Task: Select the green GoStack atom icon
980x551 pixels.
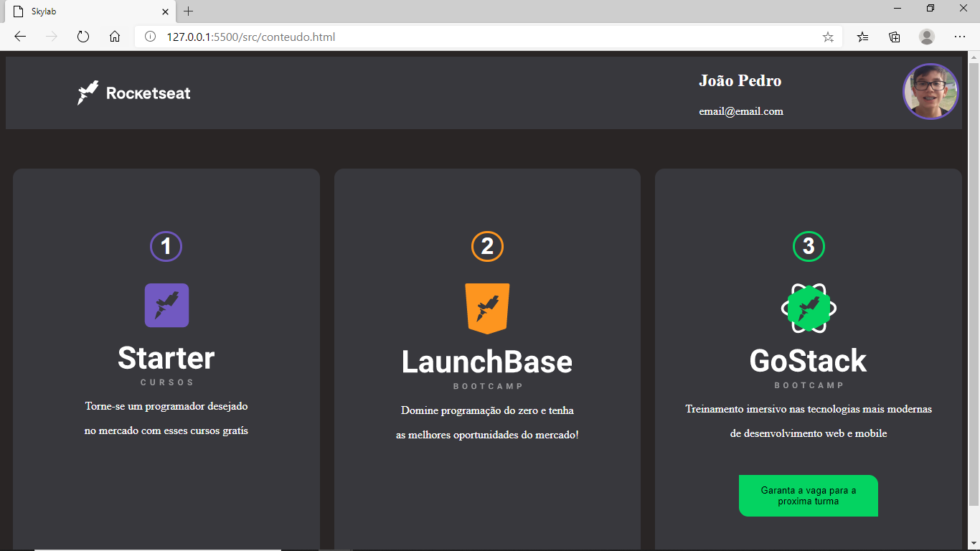Action: point(809,309)
